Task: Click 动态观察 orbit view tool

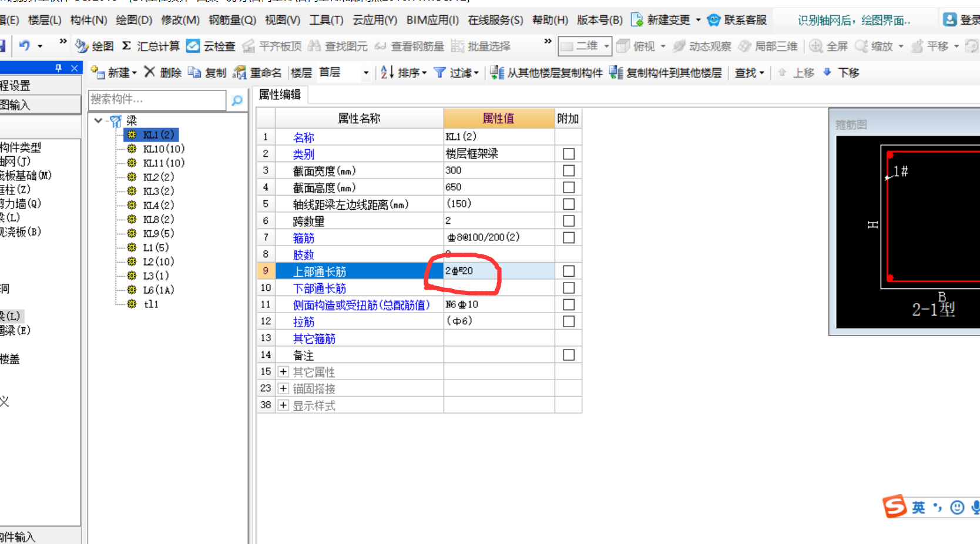Action: [x=702, y=46]
